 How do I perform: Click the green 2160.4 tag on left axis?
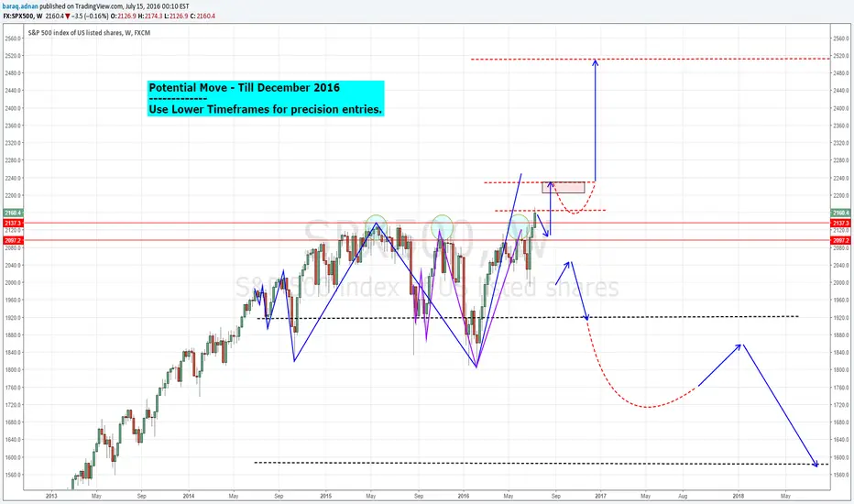click(x=13, y=213)
